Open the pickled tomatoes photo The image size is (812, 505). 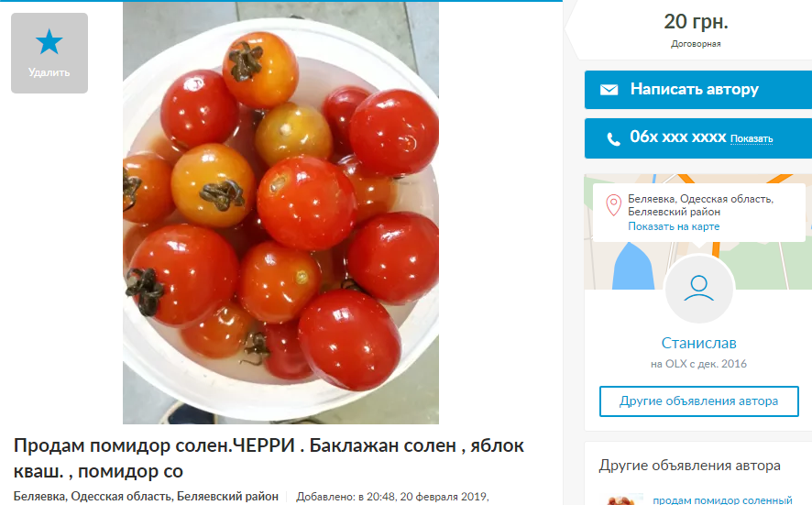pyautogui.click(x=280, y=213)
